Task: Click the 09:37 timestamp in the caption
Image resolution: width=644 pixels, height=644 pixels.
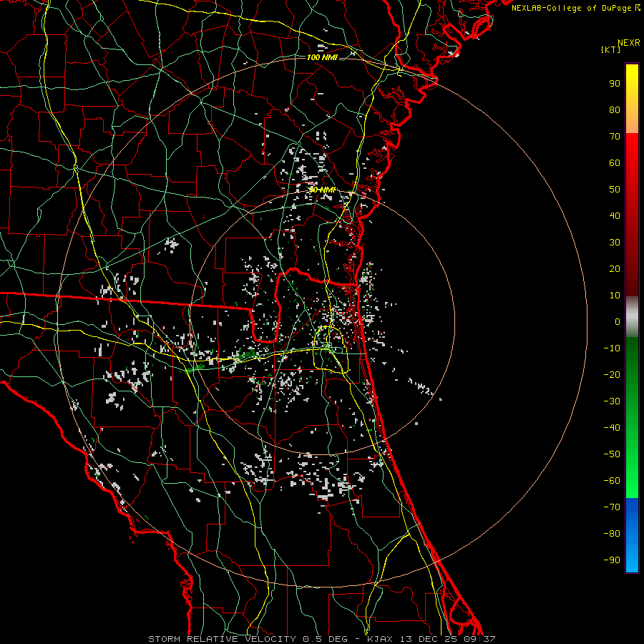Action: point(479,639)
